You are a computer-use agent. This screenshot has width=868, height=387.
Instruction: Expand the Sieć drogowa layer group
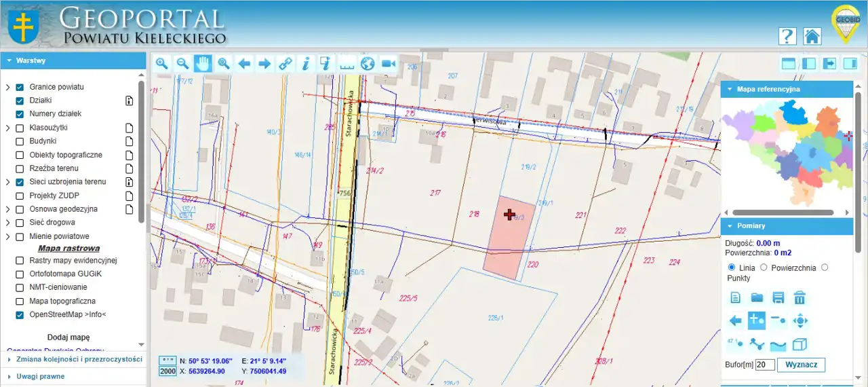tap(7, 223)
